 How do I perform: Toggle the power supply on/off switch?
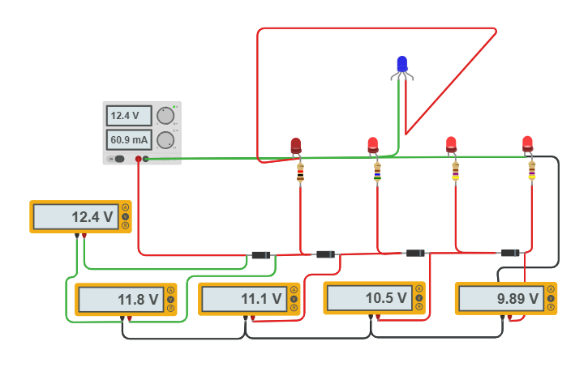(118, 159)
